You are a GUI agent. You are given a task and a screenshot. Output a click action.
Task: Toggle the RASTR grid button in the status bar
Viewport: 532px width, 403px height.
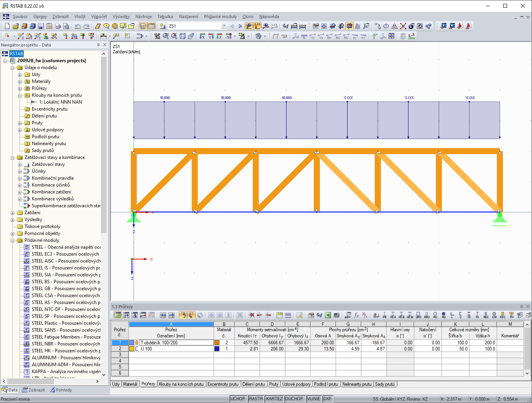coord(256,399)
